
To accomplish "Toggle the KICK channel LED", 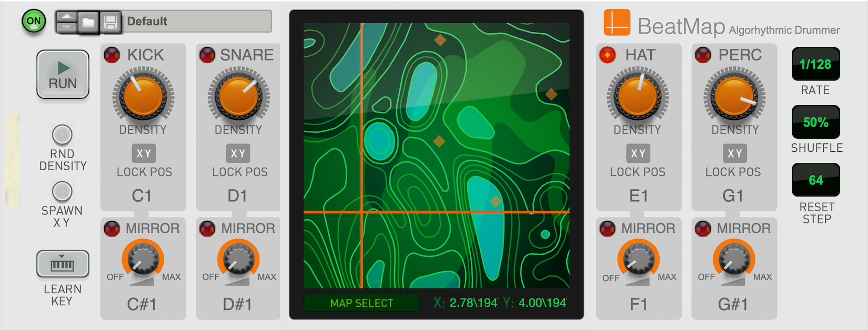I will pyautogui.click(x=112, y=55).
